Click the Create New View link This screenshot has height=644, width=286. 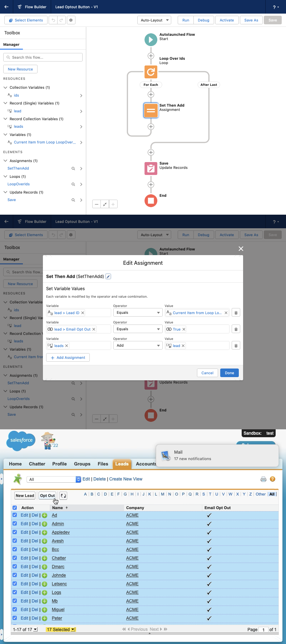(126, 479)
